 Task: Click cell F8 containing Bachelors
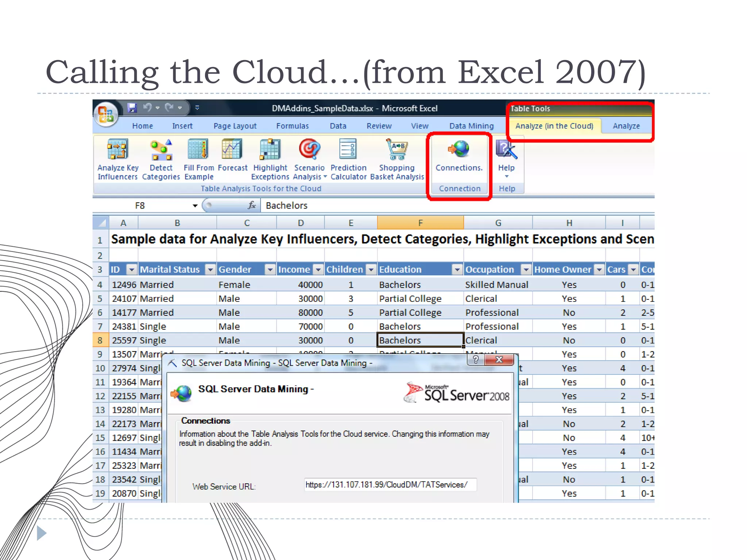click(420, 340)
